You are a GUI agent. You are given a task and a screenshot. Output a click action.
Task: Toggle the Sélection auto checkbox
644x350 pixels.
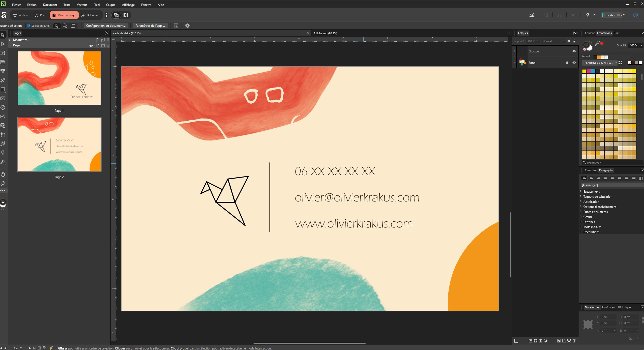[29, 26]
